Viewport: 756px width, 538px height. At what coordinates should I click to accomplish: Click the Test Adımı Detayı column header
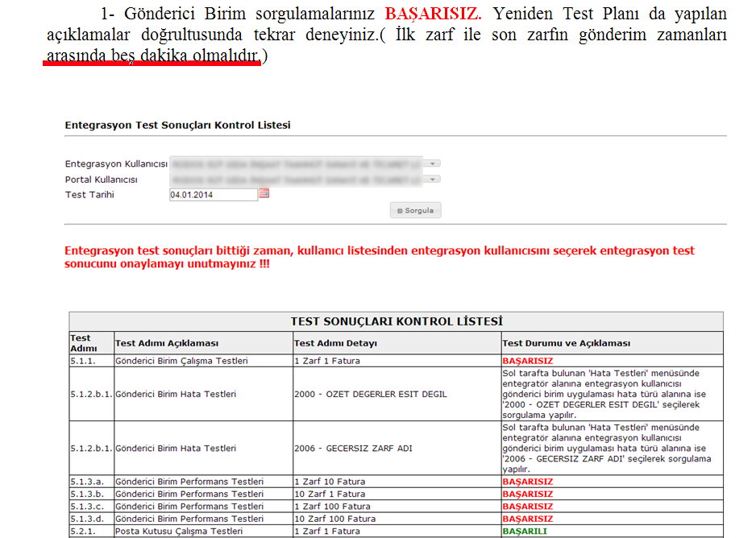click(335, 343)
